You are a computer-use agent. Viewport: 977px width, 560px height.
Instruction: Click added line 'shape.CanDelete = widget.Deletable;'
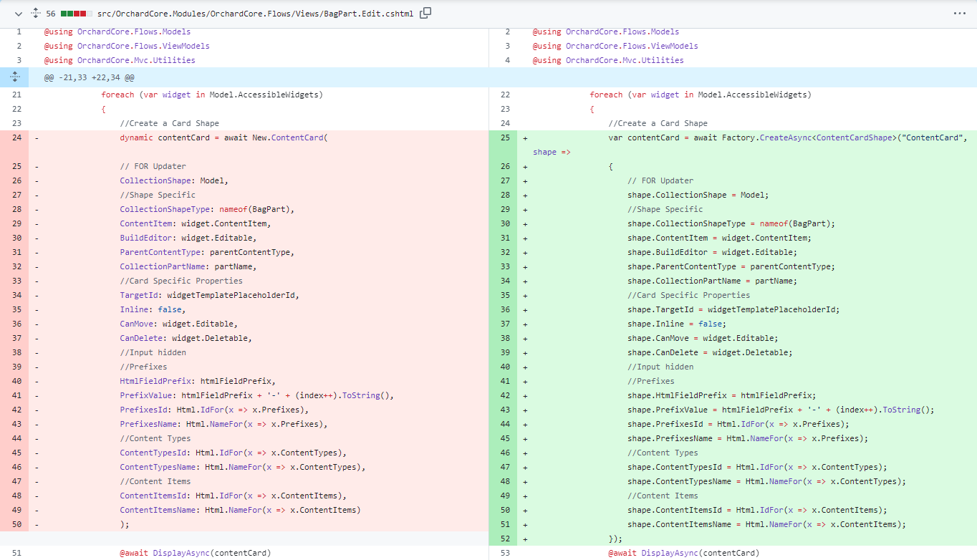click(710, 352)
